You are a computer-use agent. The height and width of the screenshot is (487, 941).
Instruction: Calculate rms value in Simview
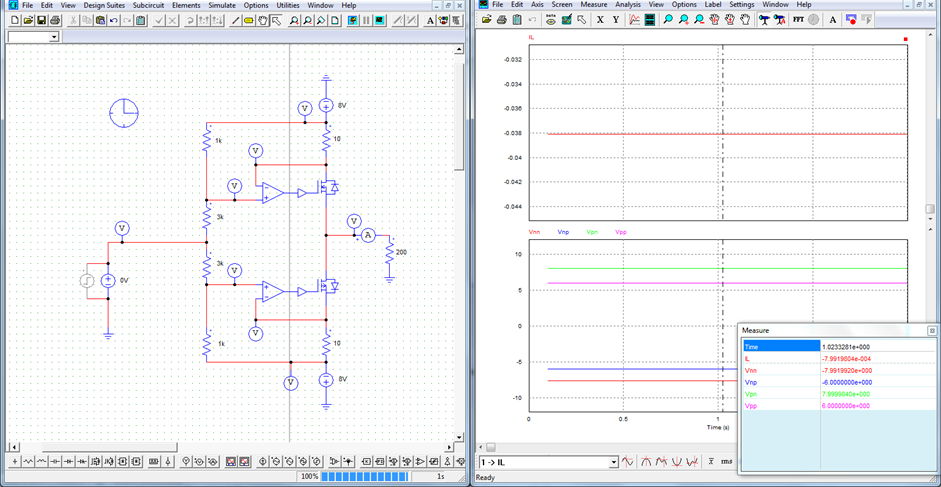coord(726,462)
